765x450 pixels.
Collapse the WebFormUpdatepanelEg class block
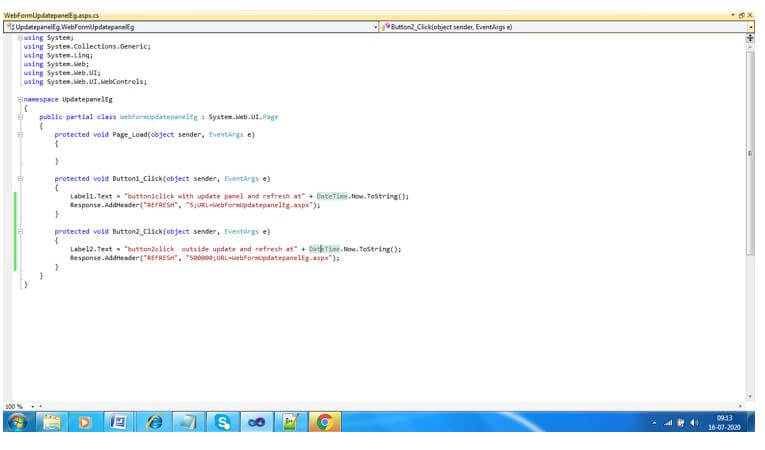pyautogui.click(x=20, y=117)
